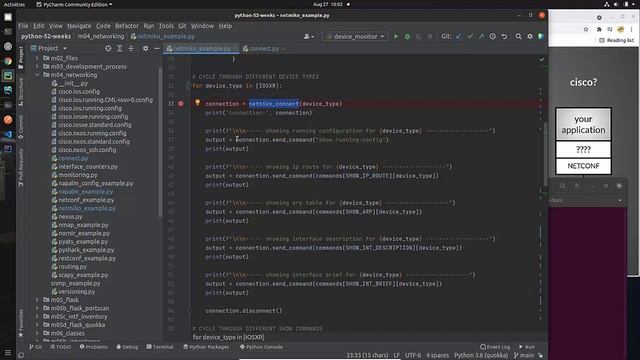Toggle the Project side tab
Image resolution: width=640 pixels, height=360 pixels.
pos(21,58)
